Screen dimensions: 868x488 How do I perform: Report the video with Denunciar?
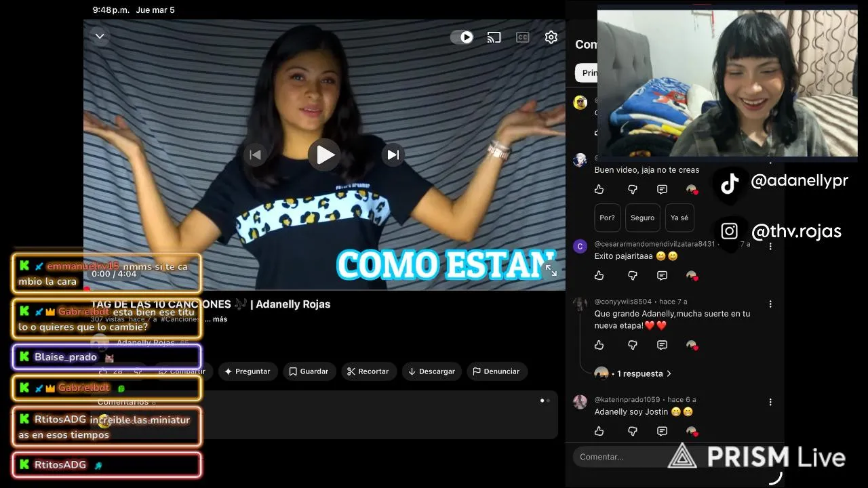tap(496, 371)
